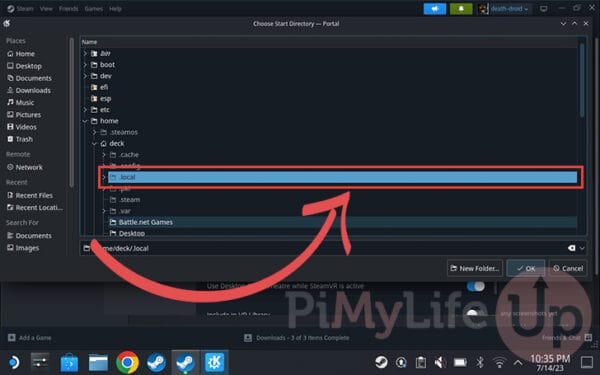Click the green notifications bell button
This screenshot has height=375, width=600.
click(461, 9)
